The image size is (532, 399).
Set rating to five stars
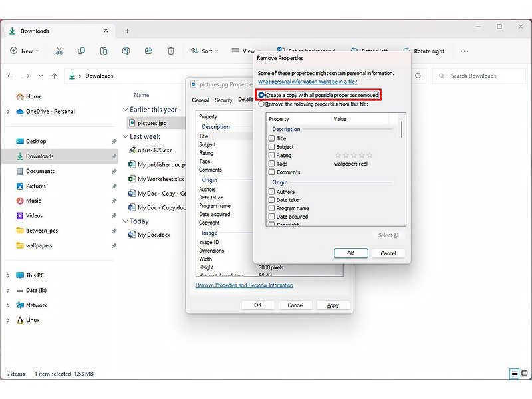tap(370, 156)
